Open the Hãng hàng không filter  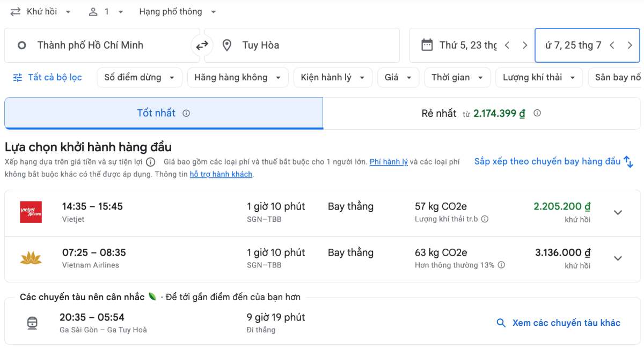pos(238,77)
